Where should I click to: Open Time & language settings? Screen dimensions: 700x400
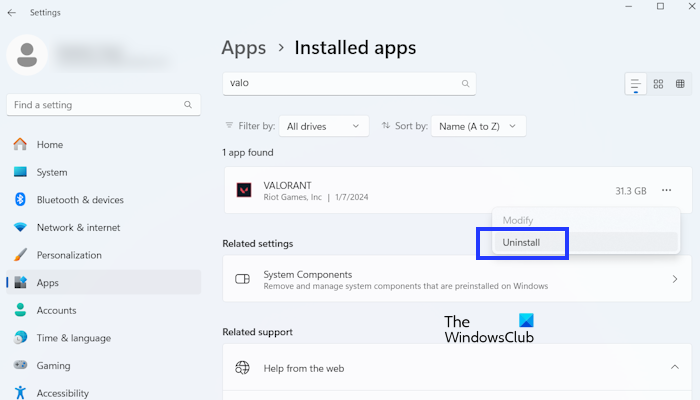pyautogui.click(x=104, y=338)
